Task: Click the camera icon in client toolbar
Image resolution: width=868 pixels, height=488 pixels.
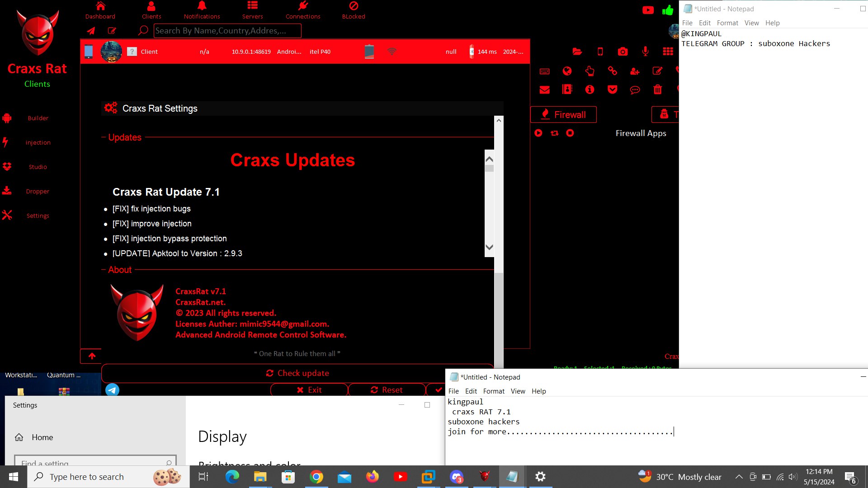Action: pyautogui.click(x=623, y=52)
